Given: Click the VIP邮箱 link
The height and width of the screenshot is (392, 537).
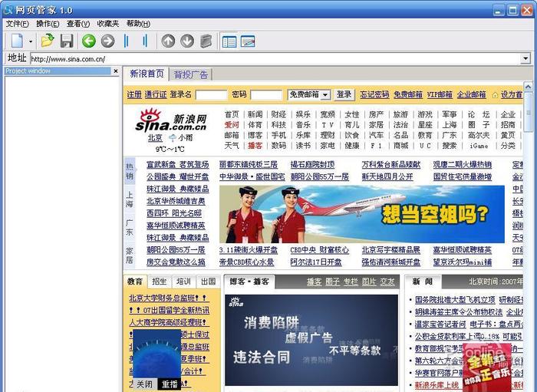Looking at the screenshot, I should 440,94.
